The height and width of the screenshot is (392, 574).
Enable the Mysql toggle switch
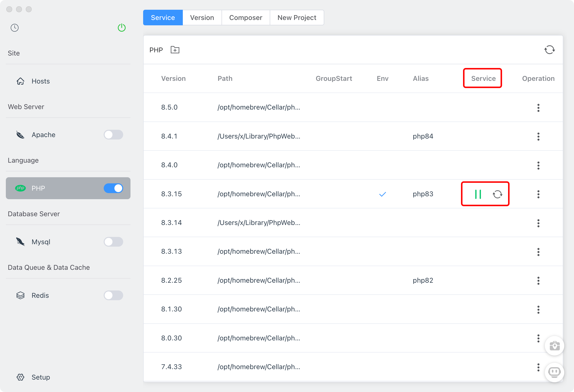point(113,242)
